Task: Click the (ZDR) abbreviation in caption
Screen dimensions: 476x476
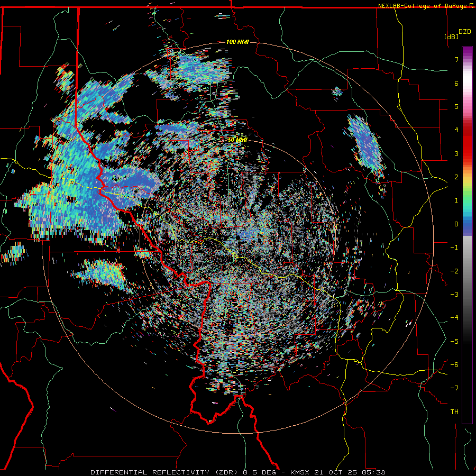Action: coord(227,472)
